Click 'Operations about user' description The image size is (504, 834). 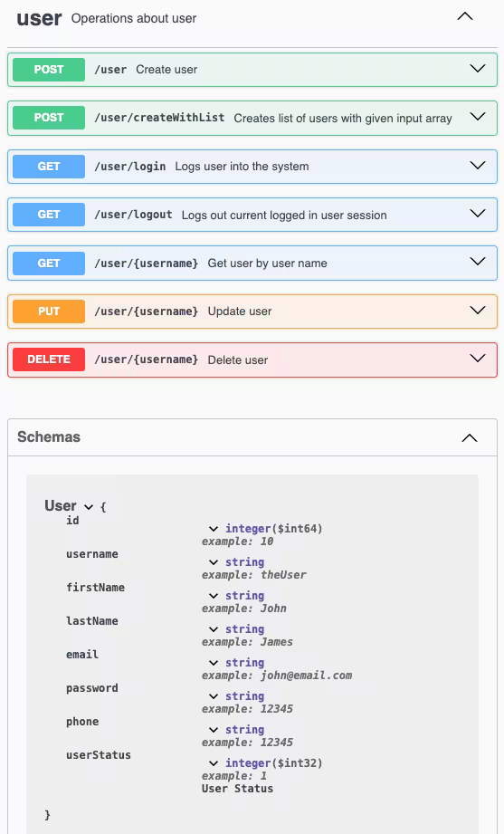coord(134,19)
